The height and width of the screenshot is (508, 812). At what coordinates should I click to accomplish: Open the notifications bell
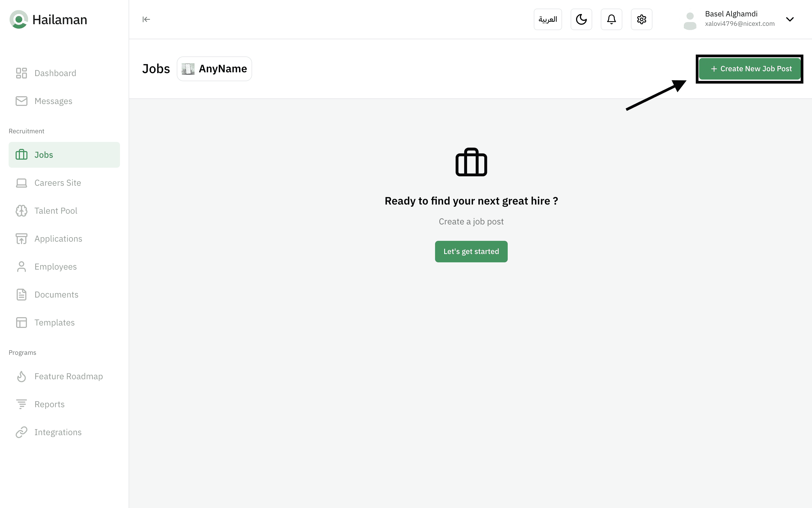pos(611,19)
